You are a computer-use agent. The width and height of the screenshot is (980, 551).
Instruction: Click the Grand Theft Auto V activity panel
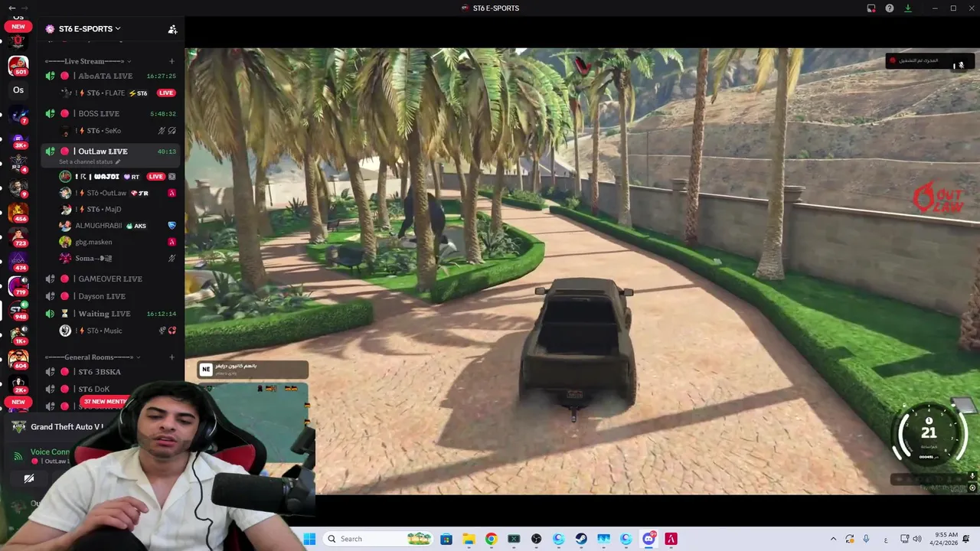pos(57,427)
